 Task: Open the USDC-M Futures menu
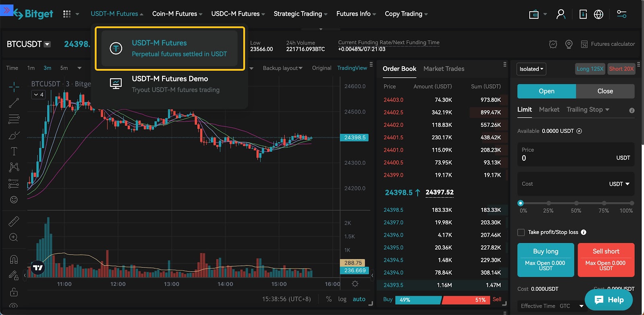[238, 14]
